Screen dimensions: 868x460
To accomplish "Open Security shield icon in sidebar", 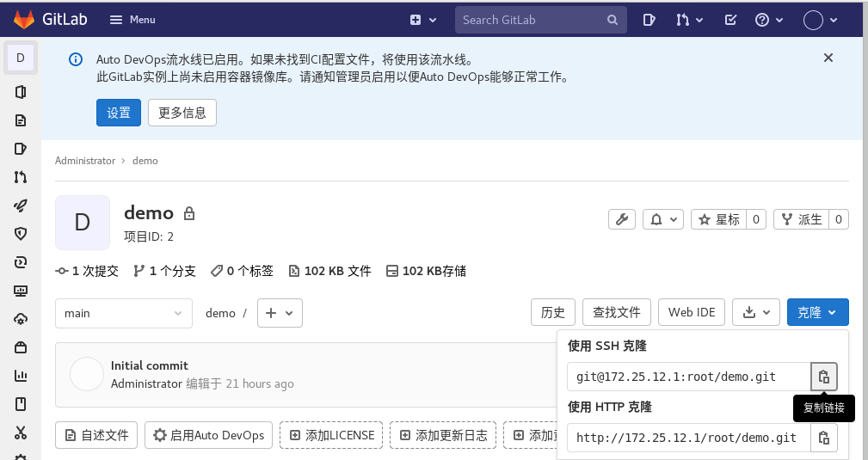I will [21, 234].
